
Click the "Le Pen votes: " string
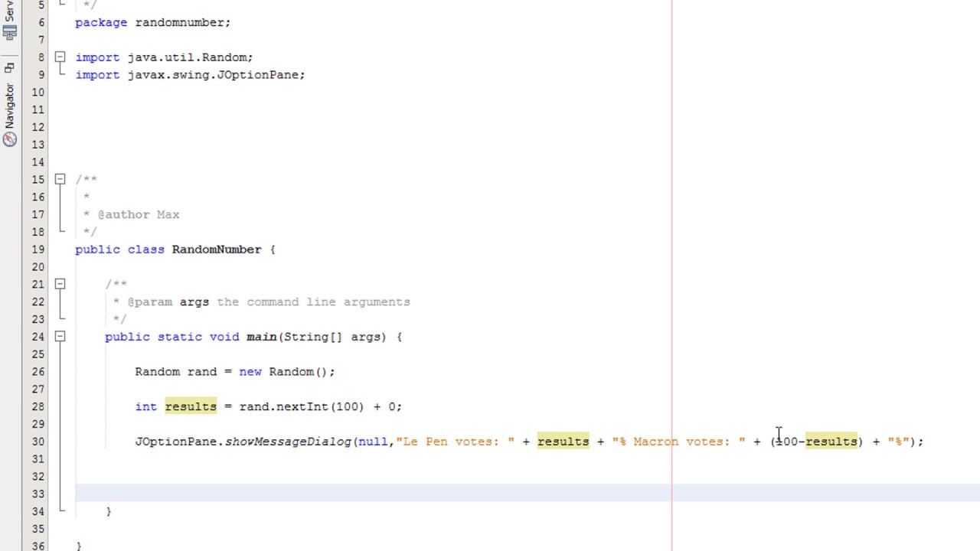tap(456, 442)
